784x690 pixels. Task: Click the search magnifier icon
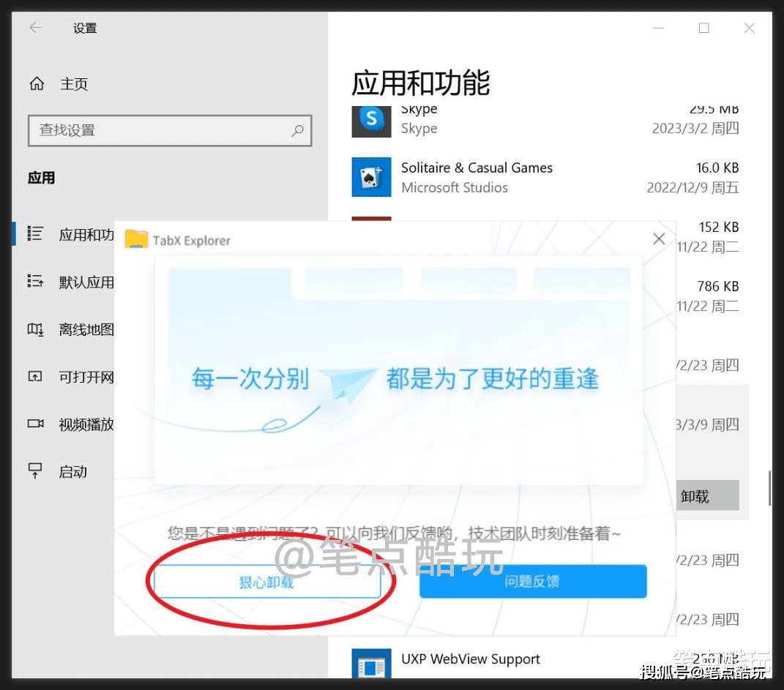click(x=297, y=131)
